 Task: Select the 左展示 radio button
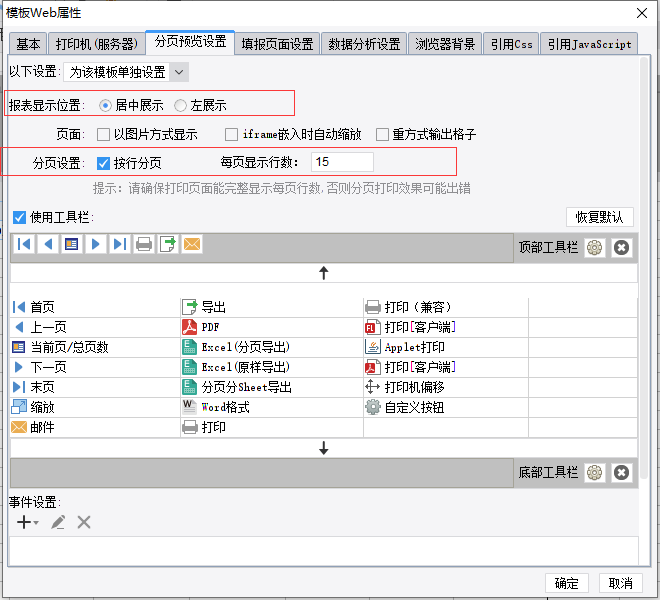(x=180, y=105)
